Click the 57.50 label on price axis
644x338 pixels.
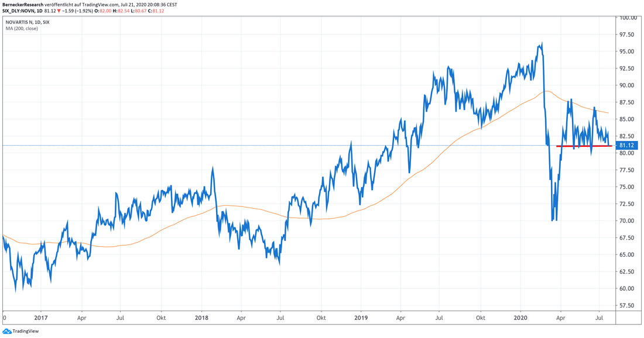(x=628, y=305)
